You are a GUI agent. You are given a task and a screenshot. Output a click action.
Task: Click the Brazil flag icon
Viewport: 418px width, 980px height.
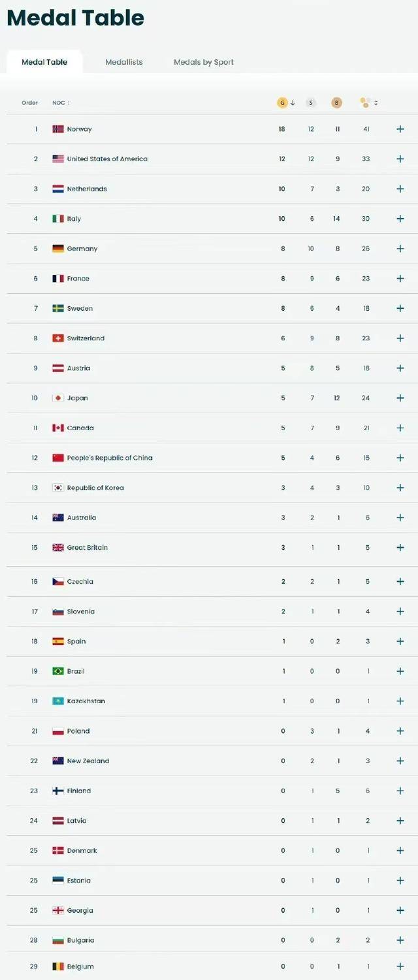58,671
